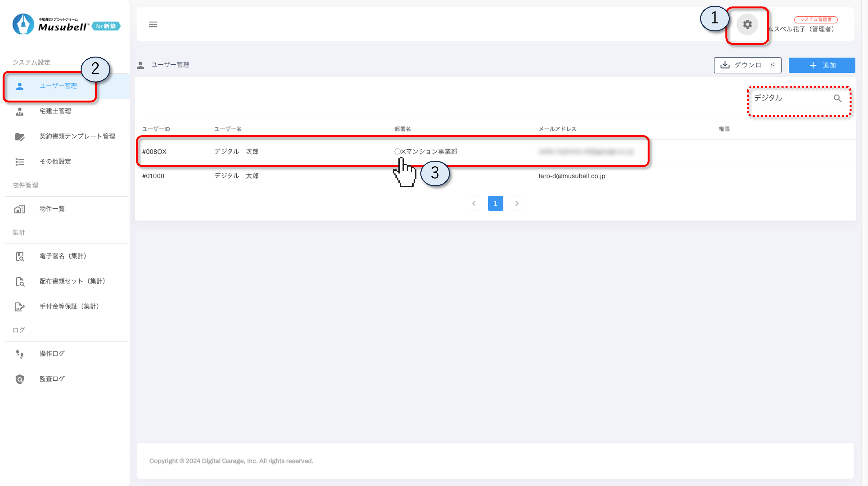The height and width of the screenshot is (486, 868).
Task: Open 宅建士管理 from the sidebar
Action: 55,111
